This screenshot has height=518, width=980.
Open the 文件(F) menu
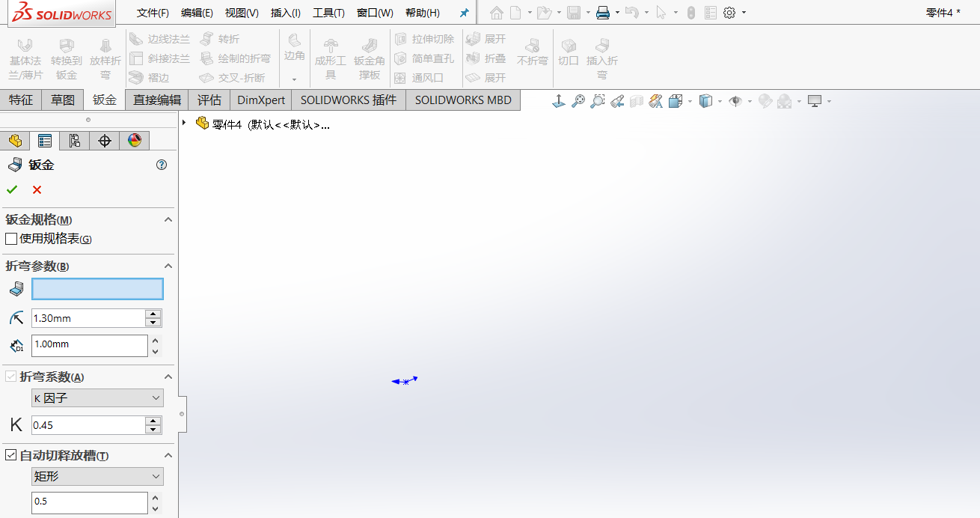coord(153,13)
